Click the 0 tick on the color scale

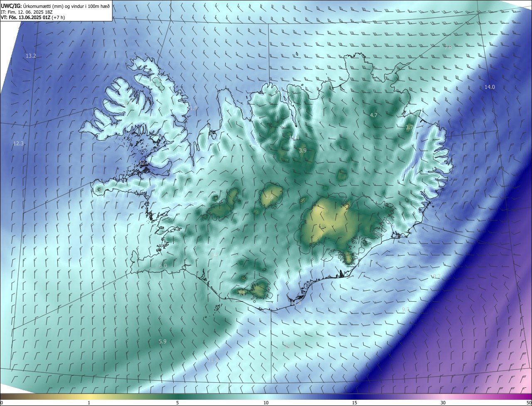(2, 403)
